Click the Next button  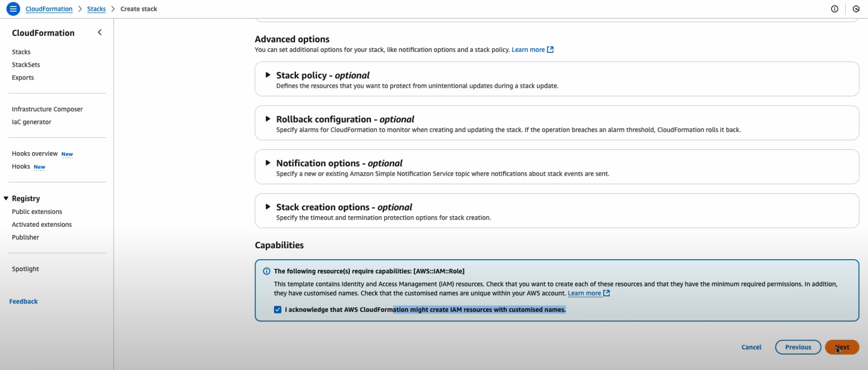pyautogui.click(x=842, y=347)
